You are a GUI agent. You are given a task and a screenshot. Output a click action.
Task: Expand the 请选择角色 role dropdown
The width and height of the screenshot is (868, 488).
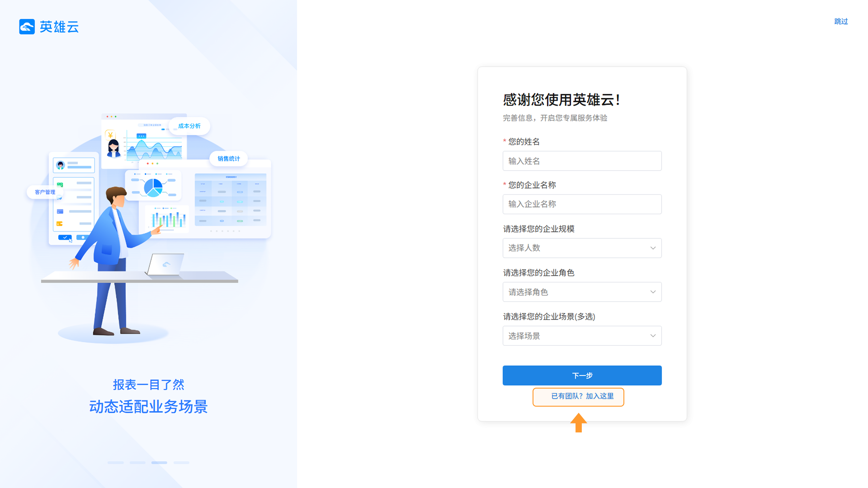[582, 292]
